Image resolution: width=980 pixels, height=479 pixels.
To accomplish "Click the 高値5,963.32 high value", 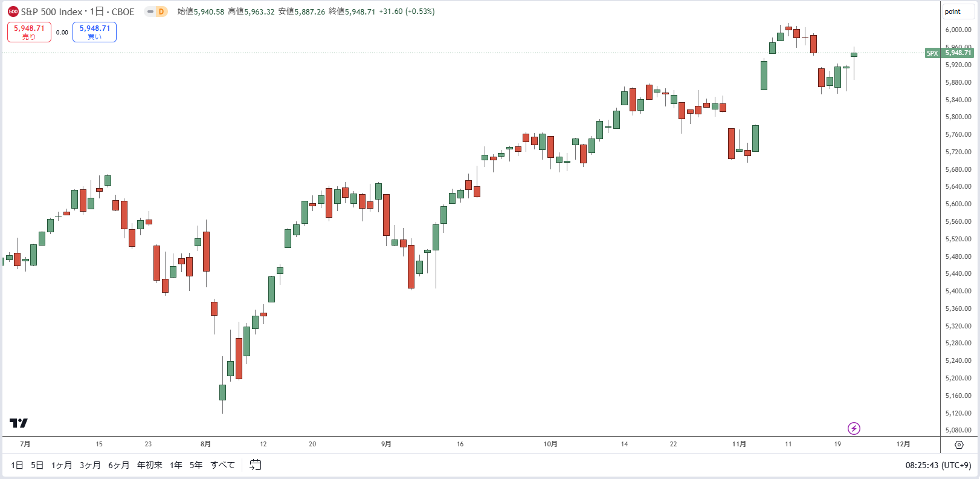I will click(251, 11).
